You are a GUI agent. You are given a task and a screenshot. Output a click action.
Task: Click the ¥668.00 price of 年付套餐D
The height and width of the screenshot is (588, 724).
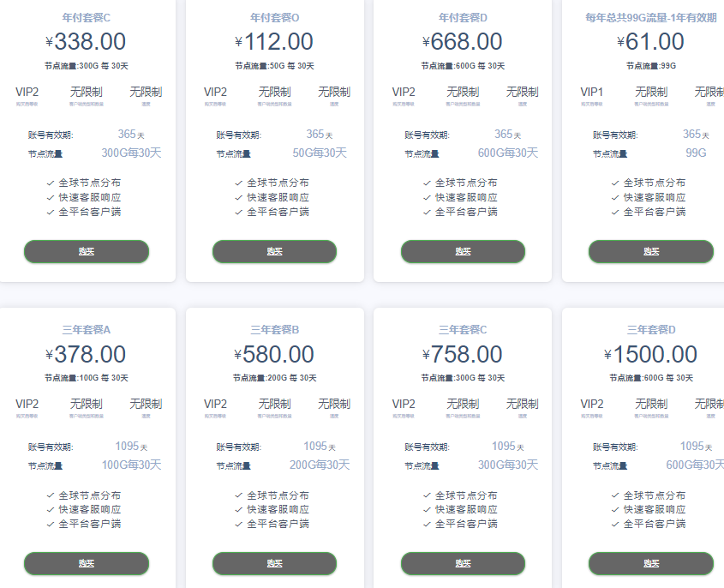[463, 42]
